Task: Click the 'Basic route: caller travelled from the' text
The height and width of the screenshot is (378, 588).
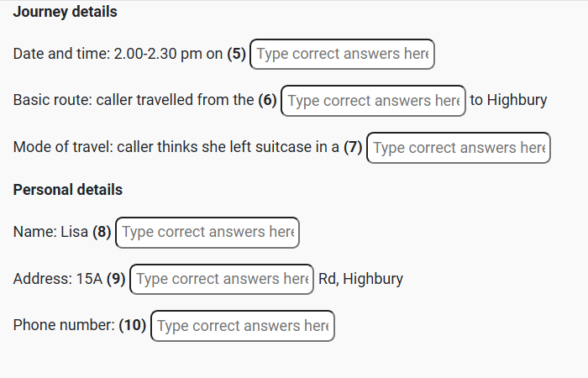Action: pyautogui.click(x=133, y=101)
